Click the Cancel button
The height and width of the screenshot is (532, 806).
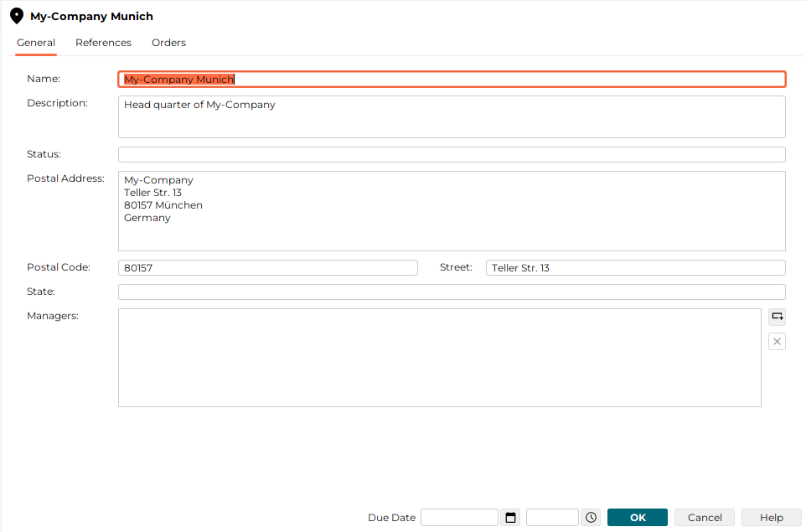705,517
